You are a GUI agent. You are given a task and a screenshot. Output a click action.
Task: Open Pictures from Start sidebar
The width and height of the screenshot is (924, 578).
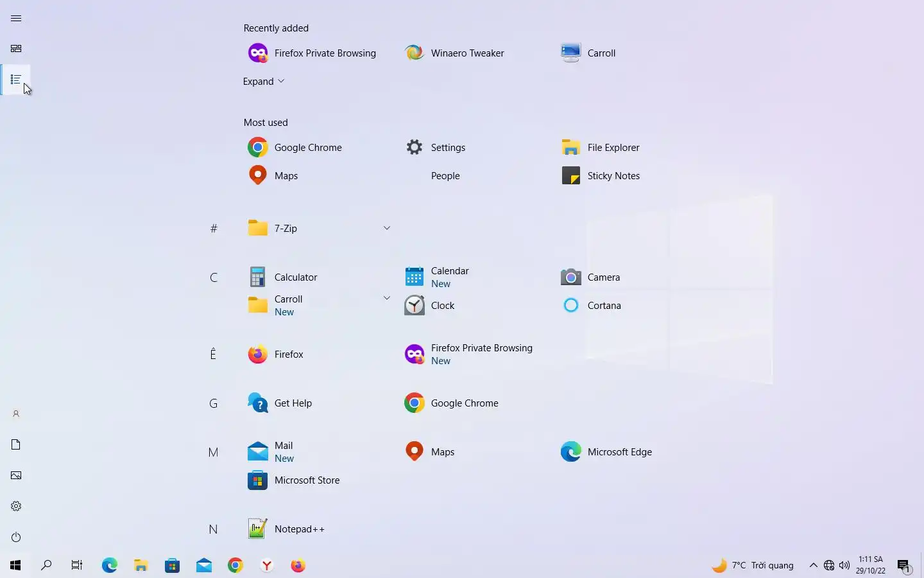(16, 476)
